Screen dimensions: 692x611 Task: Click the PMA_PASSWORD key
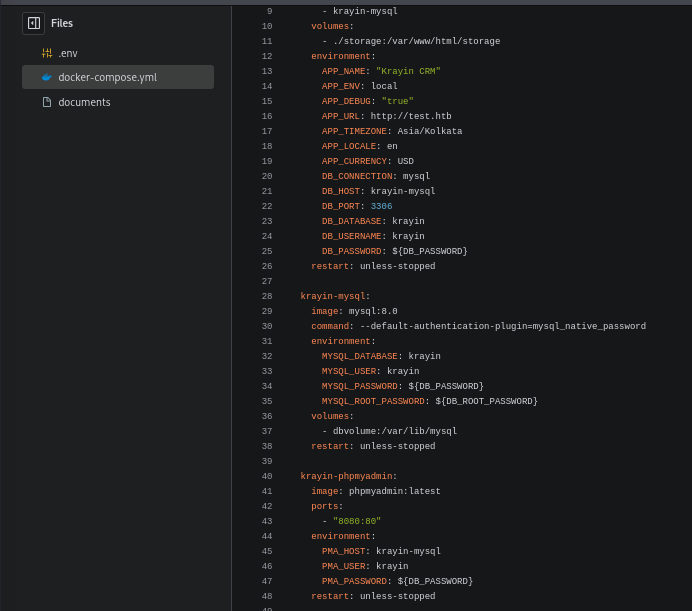[354, 581]
